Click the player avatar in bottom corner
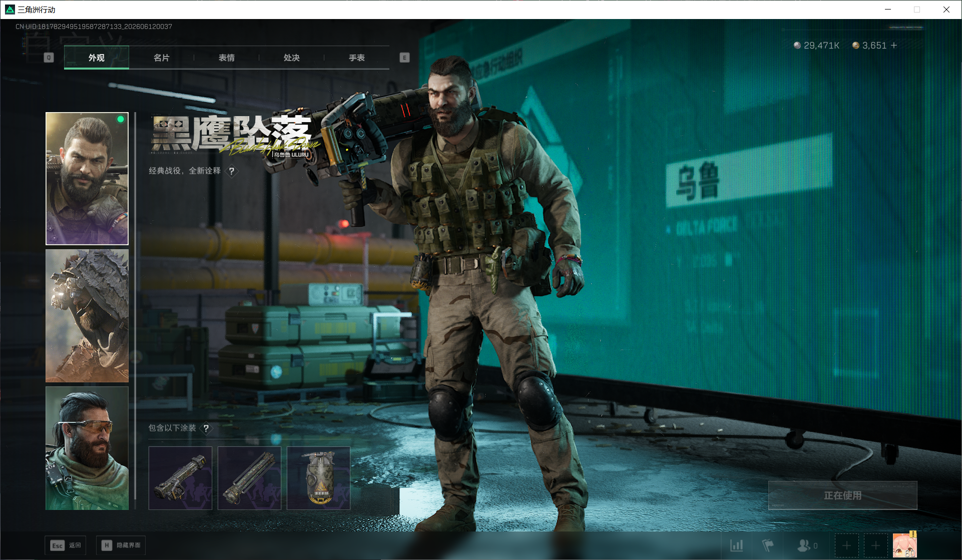Screen dimensions: 962x560 point(904,545)
